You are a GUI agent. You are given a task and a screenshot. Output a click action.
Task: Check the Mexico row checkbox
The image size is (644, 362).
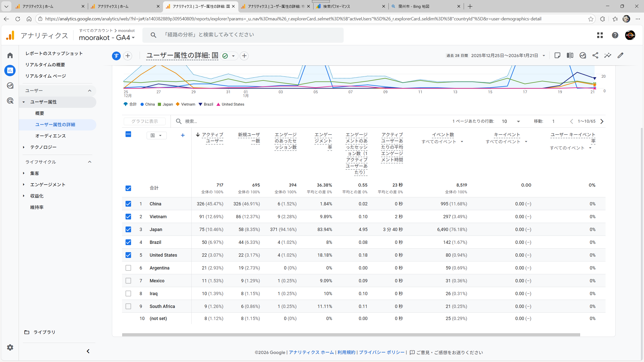coord(128,281)
